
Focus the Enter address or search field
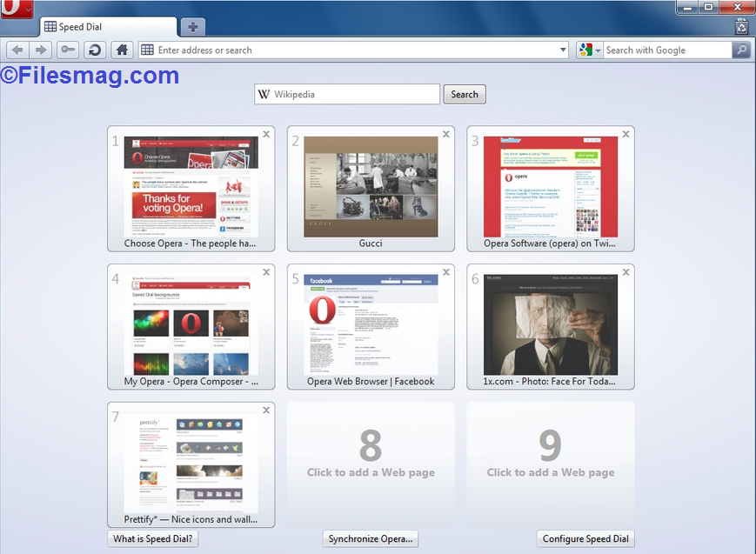coord(354,50)
